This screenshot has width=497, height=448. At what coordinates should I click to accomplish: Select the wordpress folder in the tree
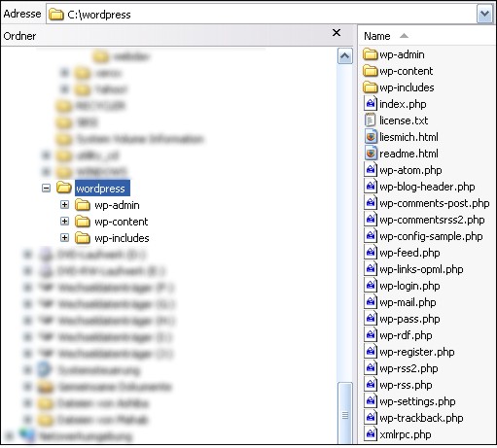(x=102, y=188)
